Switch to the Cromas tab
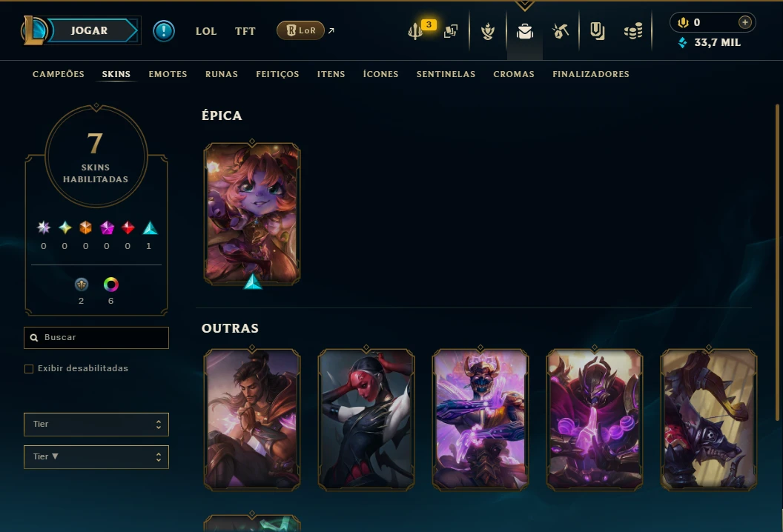Viewport: 783px width, 532px height. [x=514, y=74]
